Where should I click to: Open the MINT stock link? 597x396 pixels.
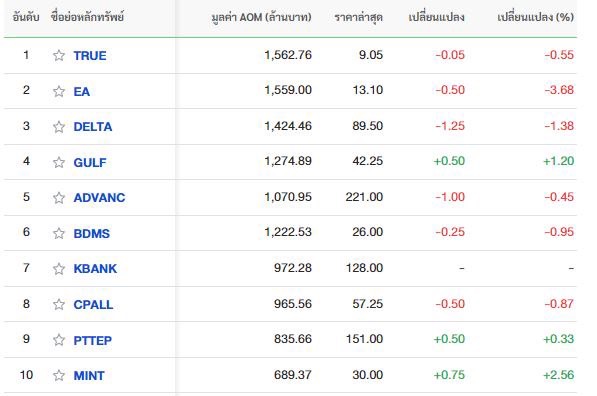click(89, 375)
